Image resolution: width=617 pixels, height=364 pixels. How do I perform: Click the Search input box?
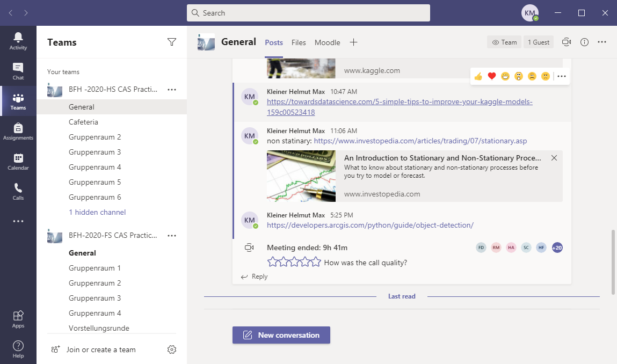point(308,13)
